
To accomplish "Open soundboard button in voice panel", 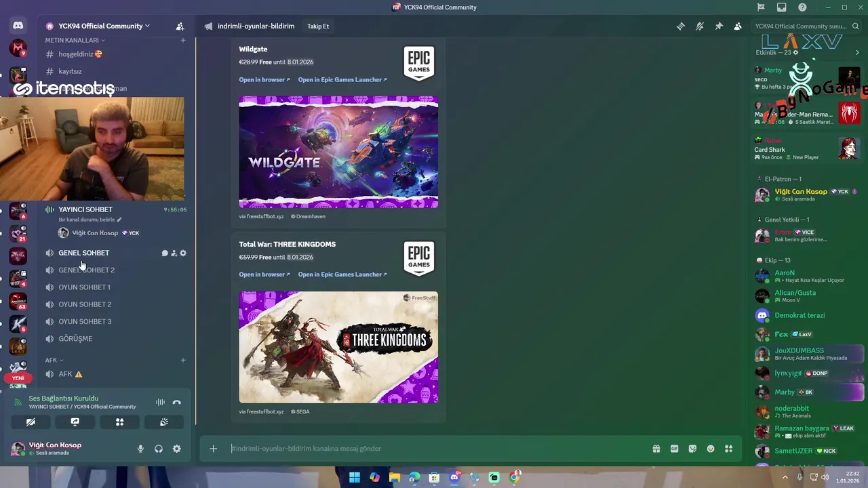I will coord(164,422).
